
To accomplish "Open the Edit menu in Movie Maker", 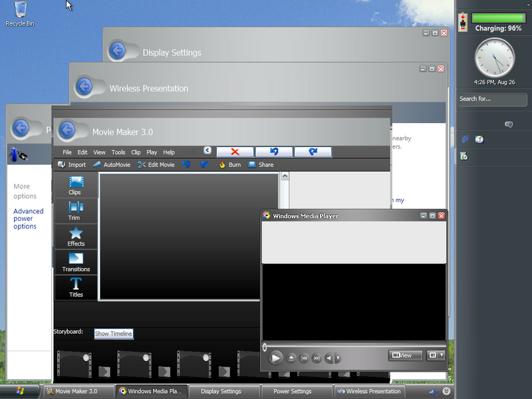I will coord(82,152).
